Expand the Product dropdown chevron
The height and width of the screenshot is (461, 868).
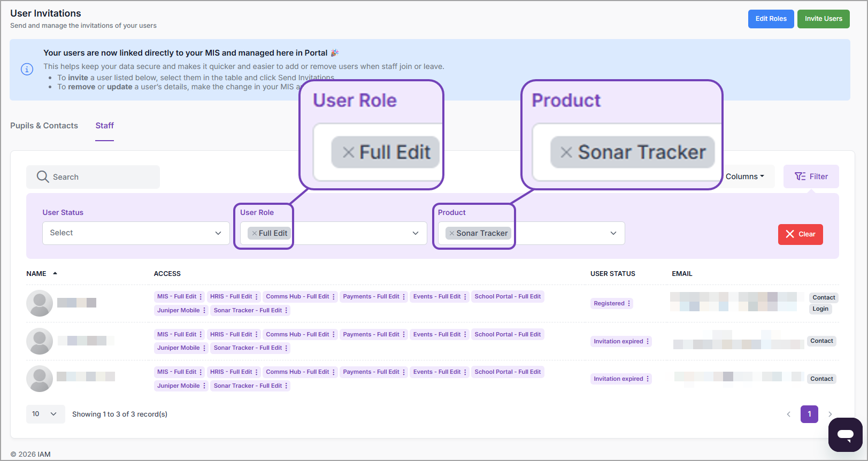[x=613, y=233]
